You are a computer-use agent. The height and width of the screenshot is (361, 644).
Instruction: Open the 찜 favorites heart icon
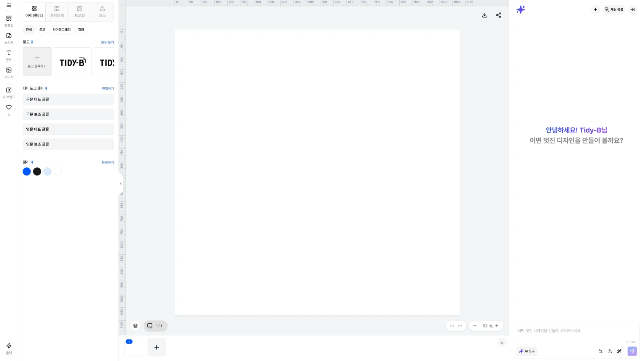pos(9,109)
